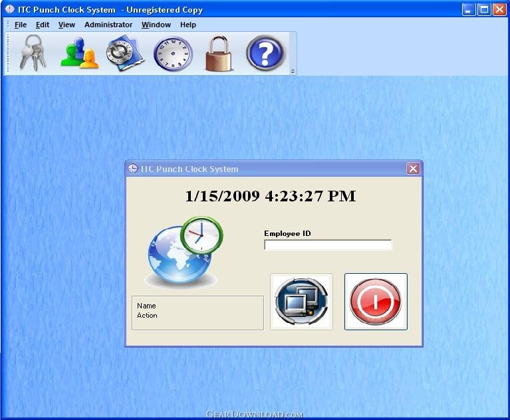Close the inner ITC Punch Clock System dialog

coord(413,169)
